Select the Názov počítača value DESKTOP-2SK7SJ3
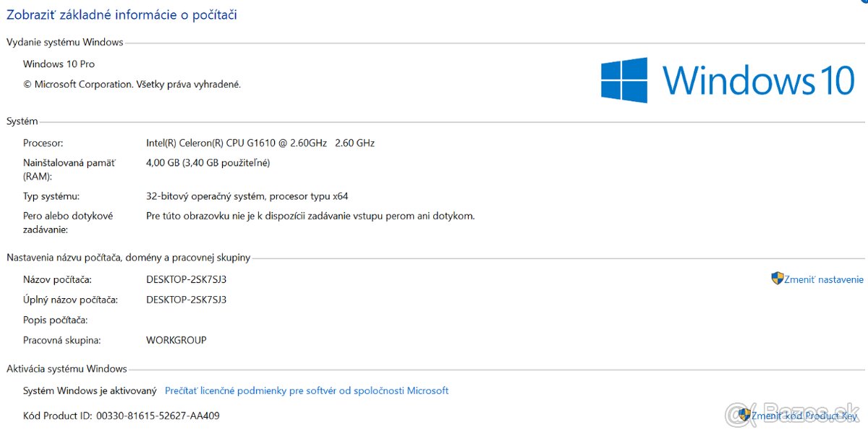Image resolution: width=868 pixels, height=435 pixels. click(x=187, y=279)
